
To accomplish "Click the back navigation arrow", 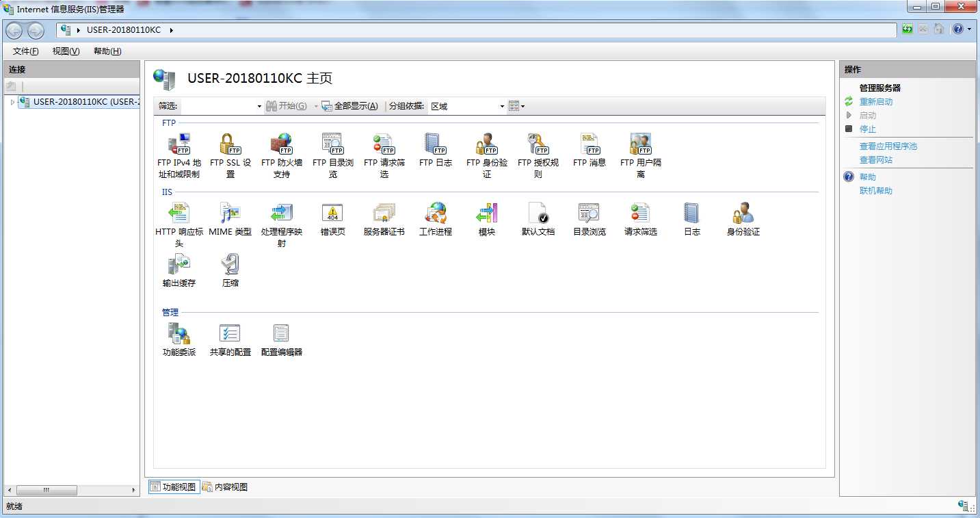I will [14, 30].
